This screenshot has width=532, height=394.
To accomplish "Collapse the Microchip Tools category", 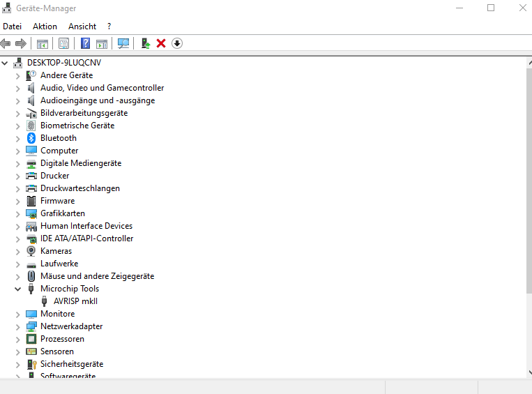I will point(17,289).
